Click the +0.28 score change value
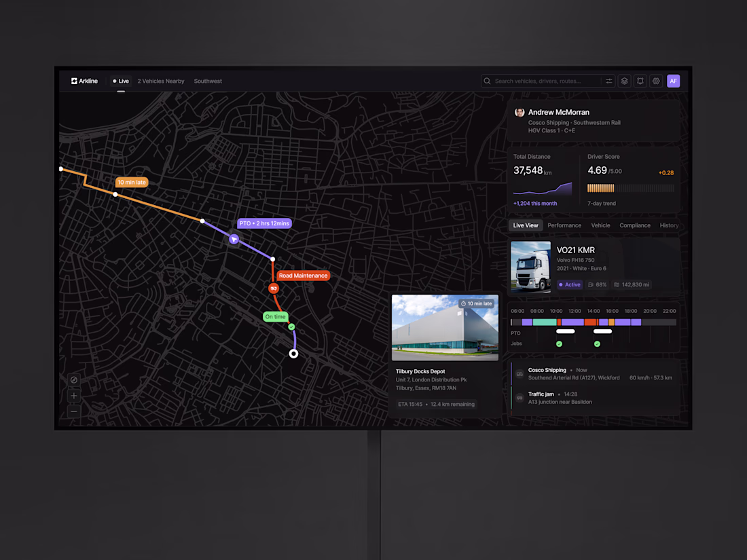The image size is (747, 560). click(x=666, y=173)
